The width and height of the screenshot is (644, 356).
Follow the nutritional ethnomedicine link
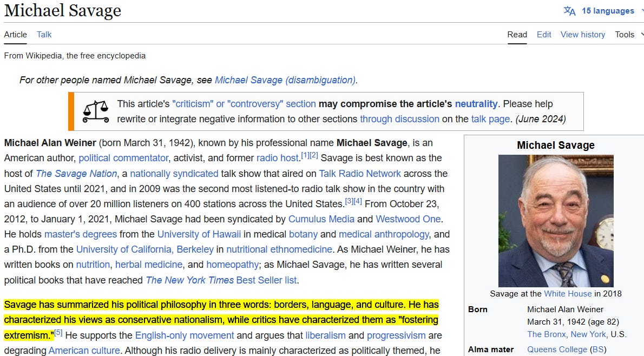point(279,249)
